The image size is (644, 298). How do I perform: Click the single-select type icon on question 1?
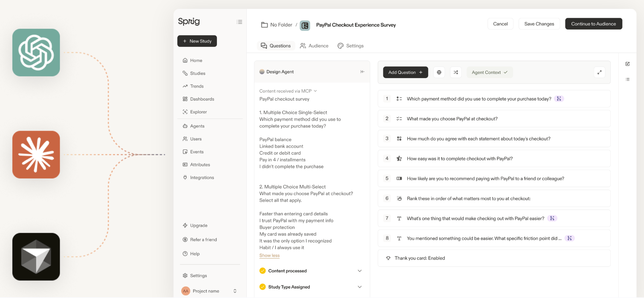tap(399, 99)
